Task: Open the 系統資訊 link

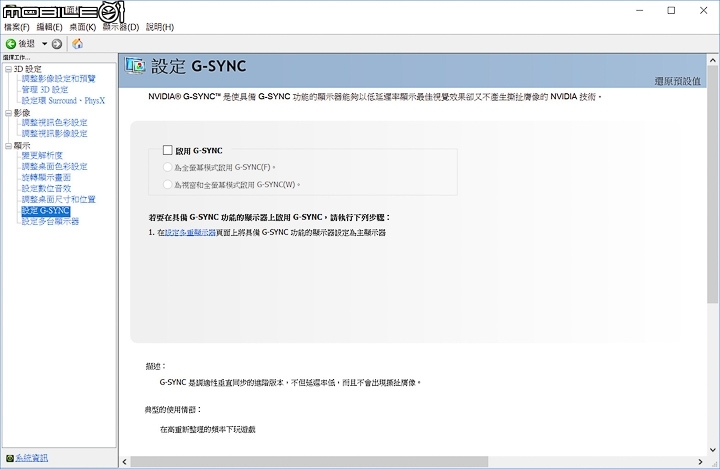Action: click(32, 458)
